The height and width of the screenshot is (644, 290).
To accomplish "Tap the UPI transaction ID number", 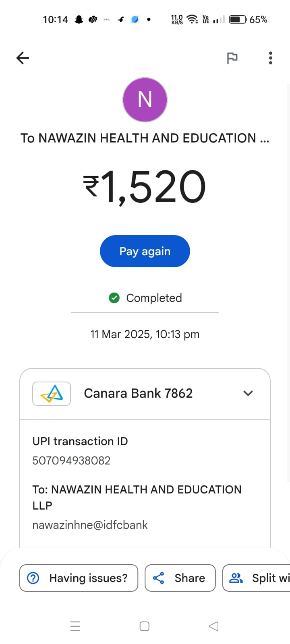I will point(71,460).
